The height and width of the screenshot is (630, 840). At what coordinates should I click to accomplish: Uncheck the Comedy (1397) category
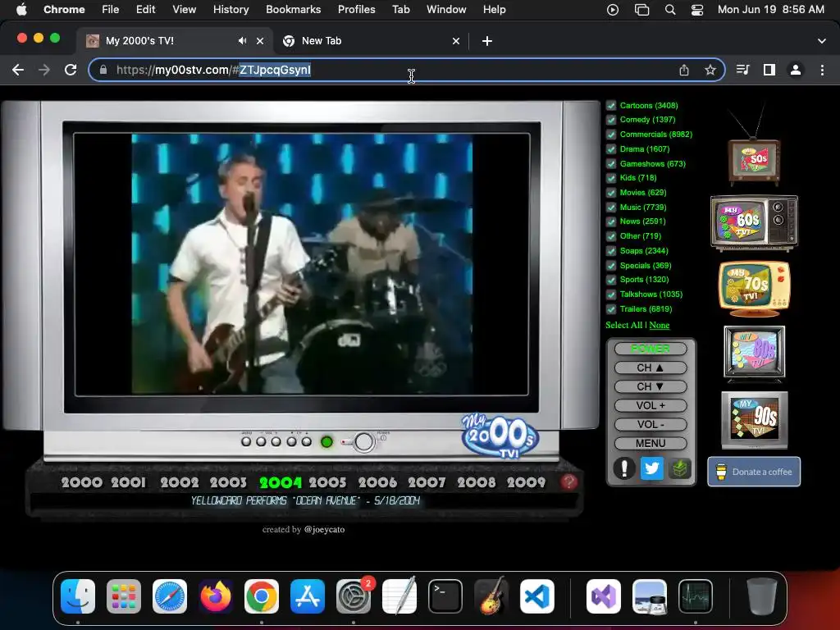pos(611,120)
